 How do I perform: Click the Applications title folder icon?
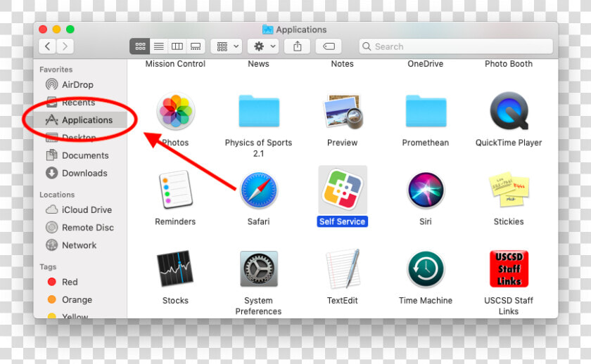tap(267, 30)
